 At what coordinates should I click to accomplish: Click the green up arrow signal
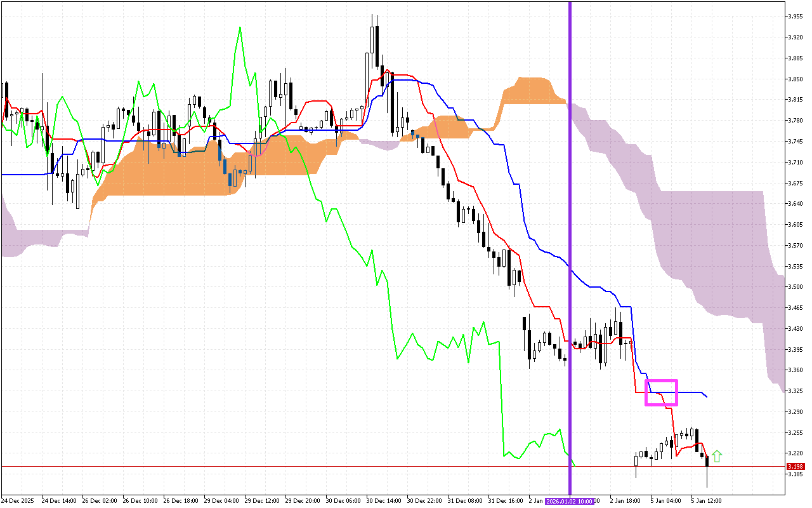717,456
